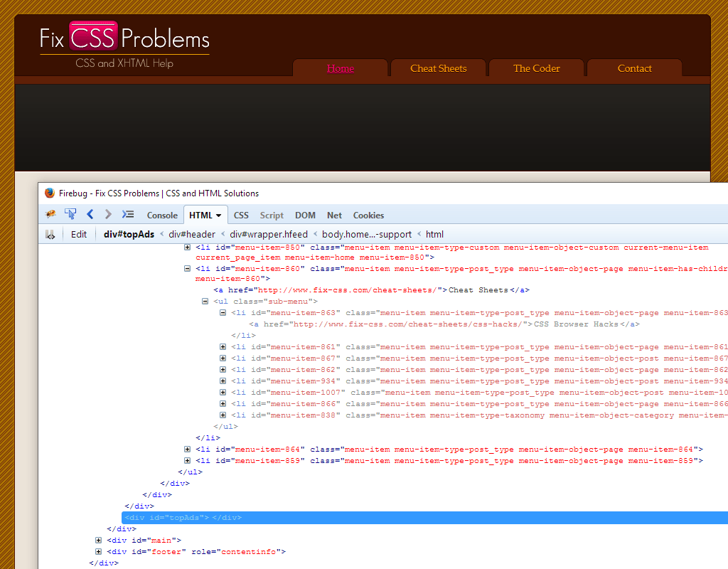728x569 pixels.
Task: Activate the element inspector icon
Action: pos(70,214)
